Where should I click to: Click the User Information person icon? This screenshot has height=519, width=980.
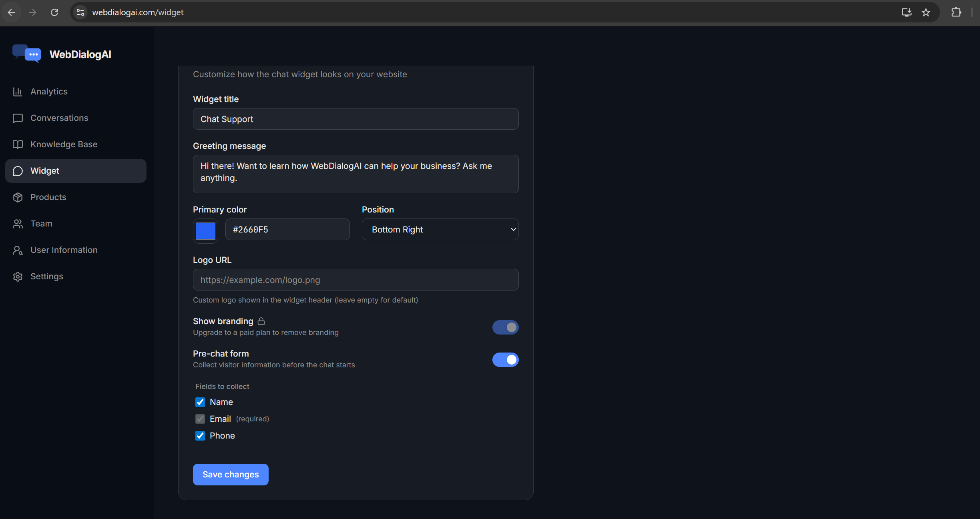coord(18,250)
